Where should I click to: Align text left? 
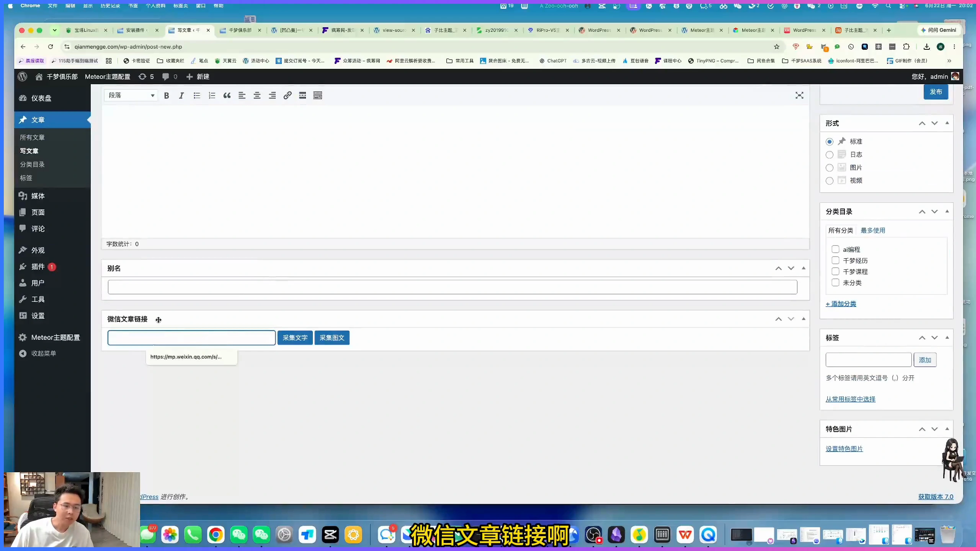[x=242, y=96]
